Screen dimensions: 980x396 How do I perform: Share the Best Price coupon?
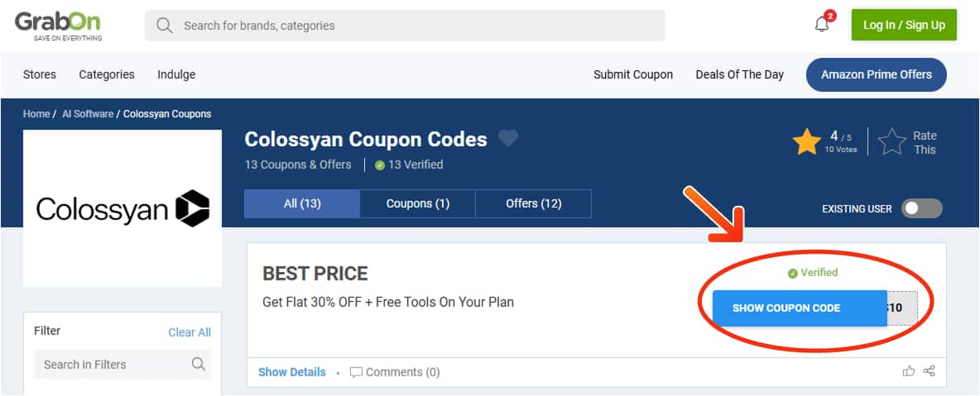tap(929, 371)
